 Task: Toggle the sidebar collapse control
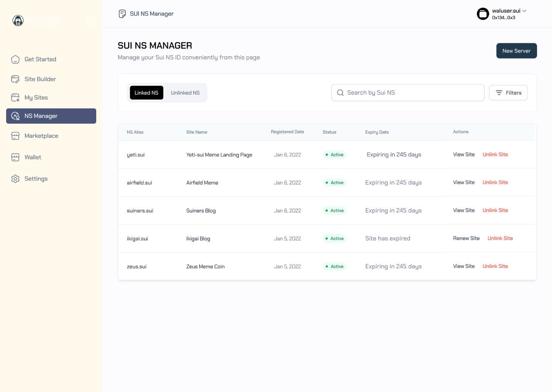(x=90, y=20)
